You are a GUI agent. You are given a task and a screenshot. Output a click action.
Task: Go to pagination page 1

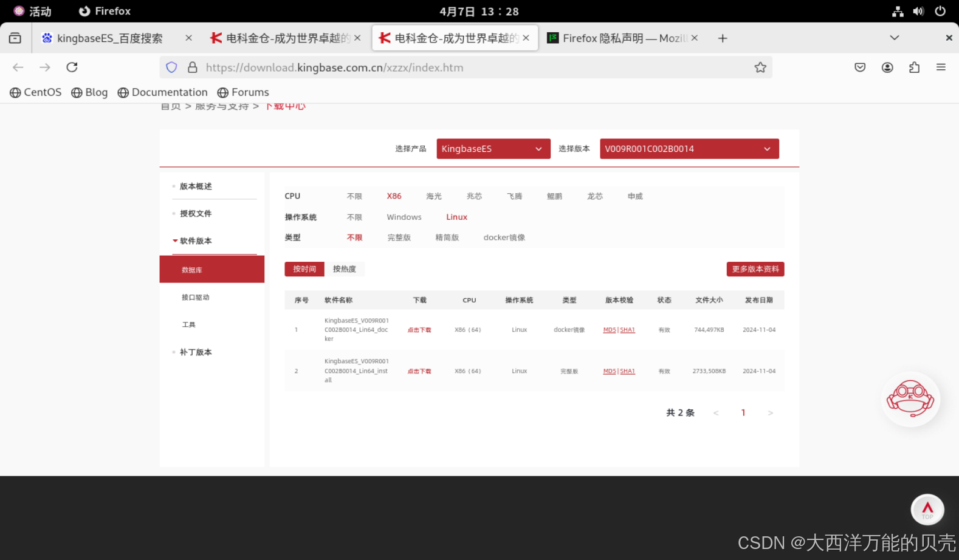click(x=743, y=413)
